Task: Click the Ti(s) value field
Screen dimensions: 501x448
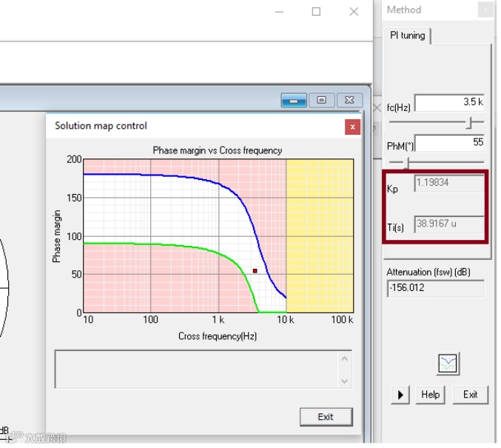Action: pyautogui.click(x=449, y=224)
